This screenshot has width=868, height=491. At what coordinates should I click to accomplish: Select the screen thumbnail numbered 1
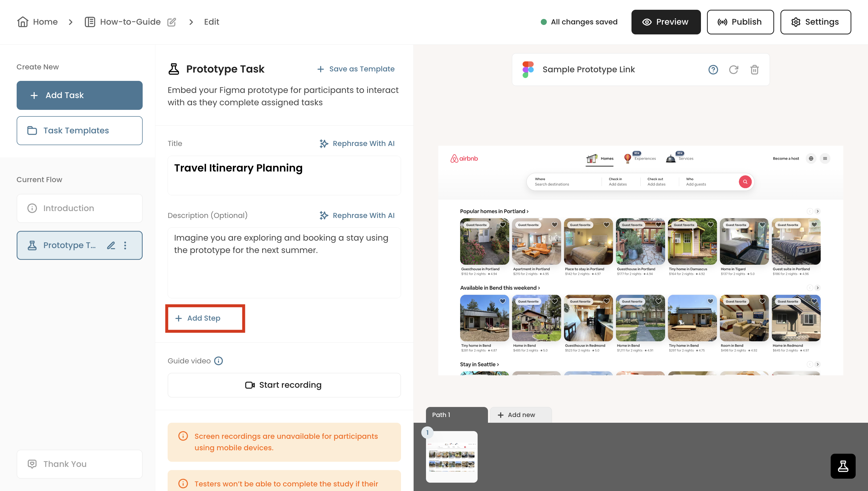point(452,457)
